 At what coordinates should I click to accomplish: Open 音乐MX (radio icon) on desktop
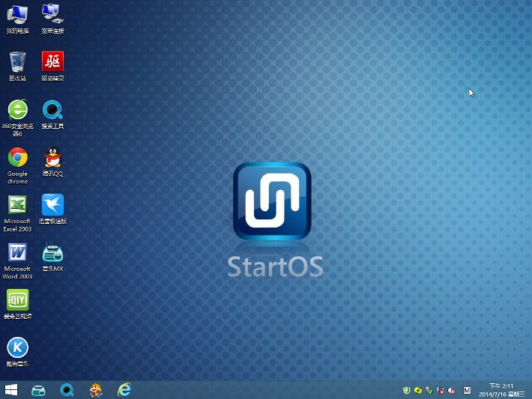coord(52,257)
